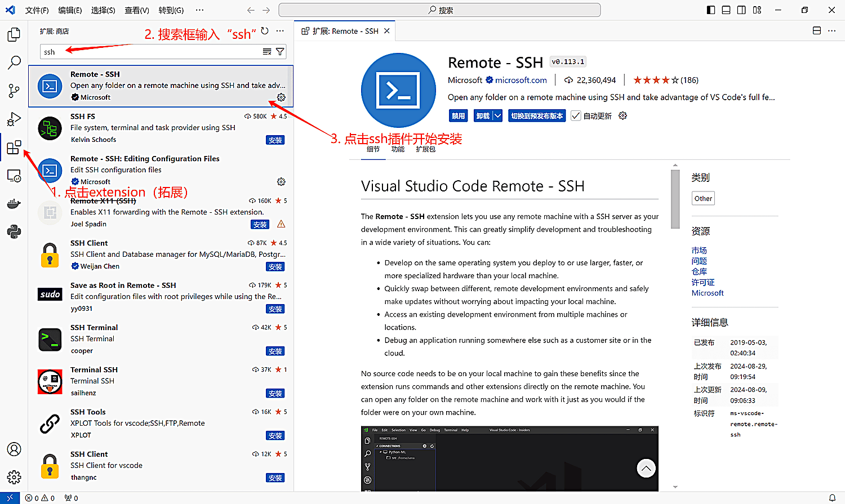Switch to the 扩展包 tab
Image resolution: width=845 pixels, height=504 pixels.
(426, 149)
